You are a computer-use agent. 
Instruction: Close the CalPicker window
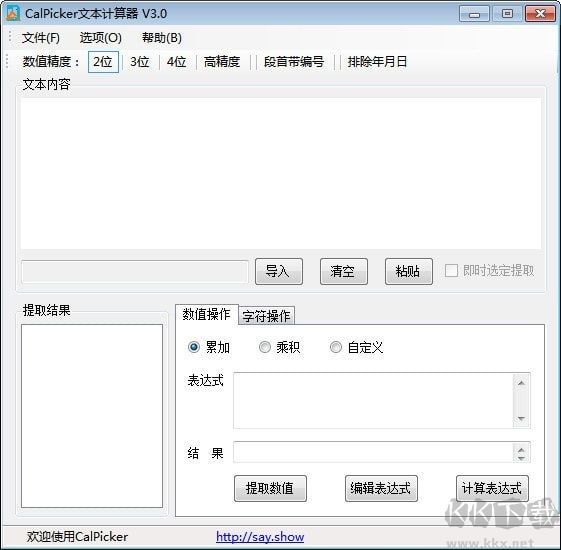click(x=540, y=14)
